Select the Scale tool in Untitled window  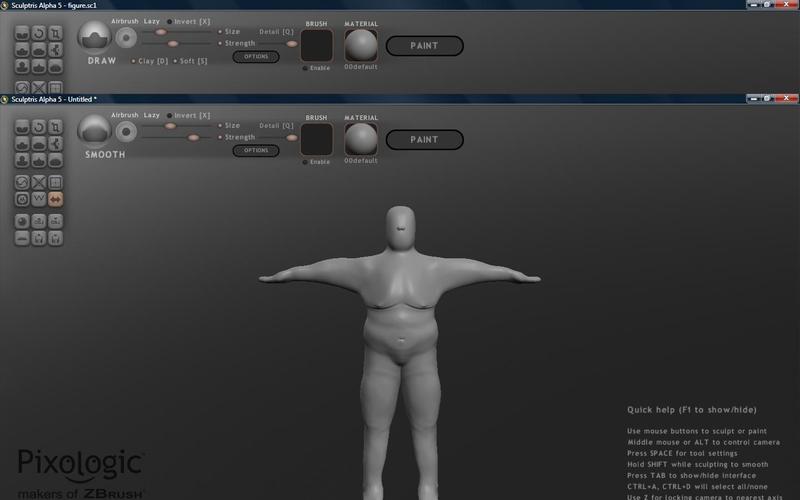55,126
